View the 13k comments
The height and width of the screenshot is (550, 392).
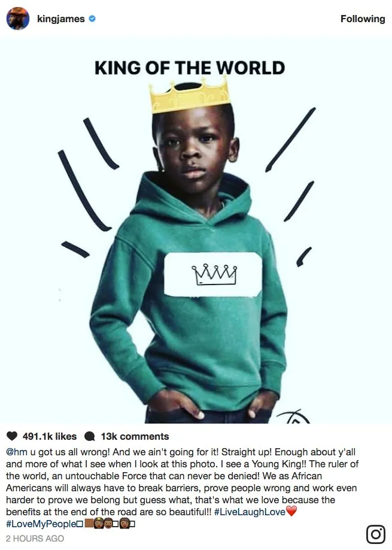point(135,436)
